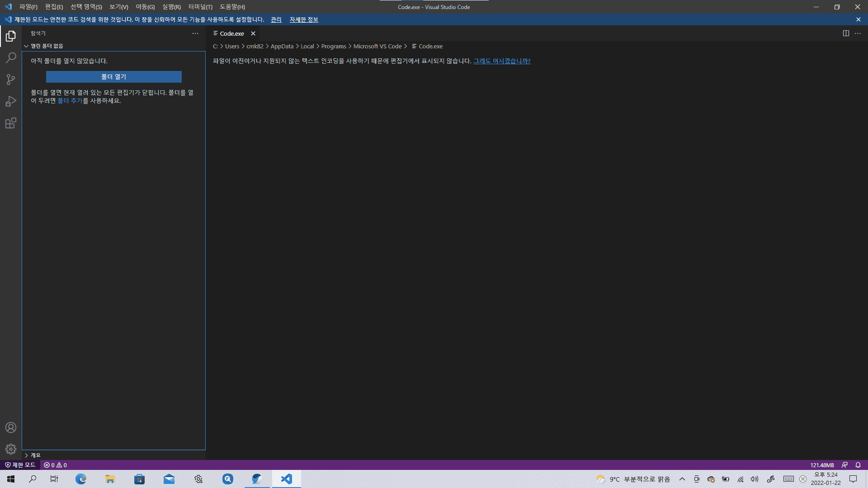The height and width of the screenshot is (488, 868).
Task: Click the 폴더 추가 link
Action: (x=70, y=101)
